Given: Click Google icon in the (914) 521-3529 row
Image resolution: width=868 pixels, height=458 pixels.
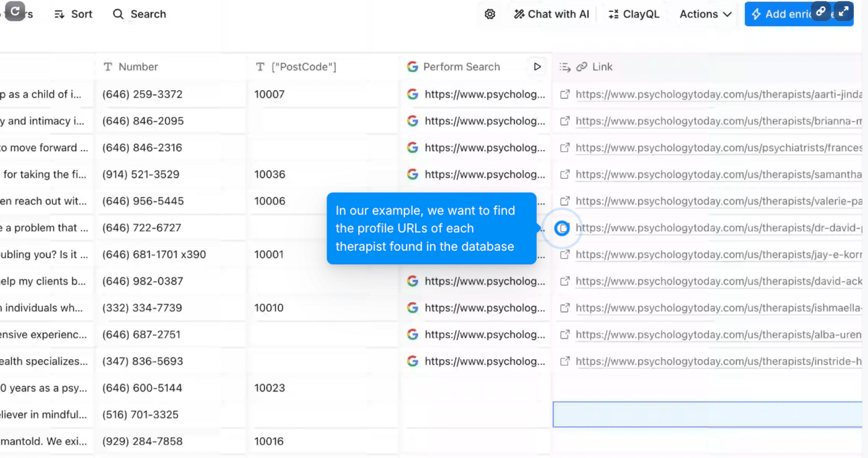Looking at the screenshot, I should point(413,174).
